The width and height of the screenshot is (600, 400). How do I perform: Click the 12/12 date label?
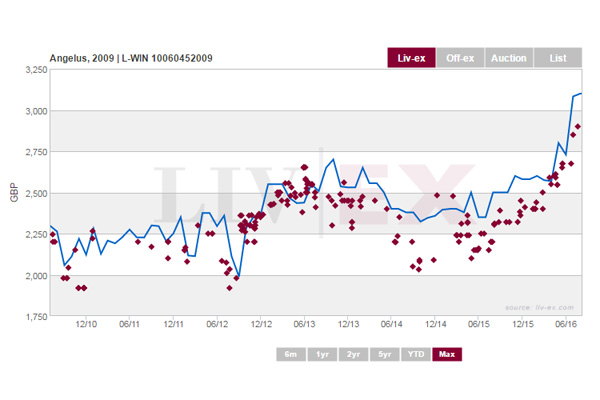261,324
